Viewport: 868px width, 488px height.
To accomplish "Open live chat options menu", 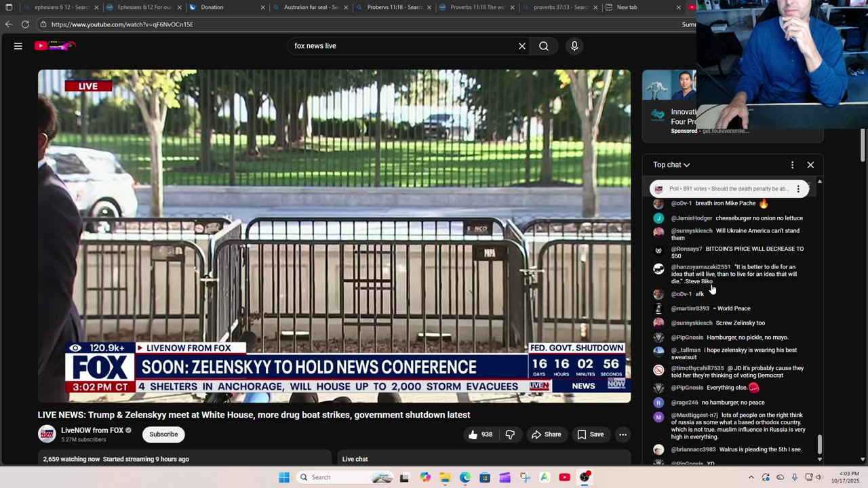I will (792, 165).
